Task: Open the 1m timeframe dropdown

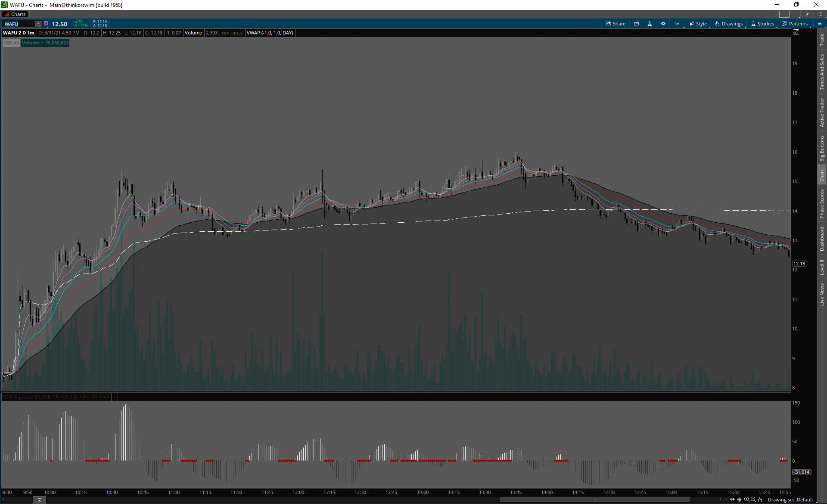Action: [677, 24]
